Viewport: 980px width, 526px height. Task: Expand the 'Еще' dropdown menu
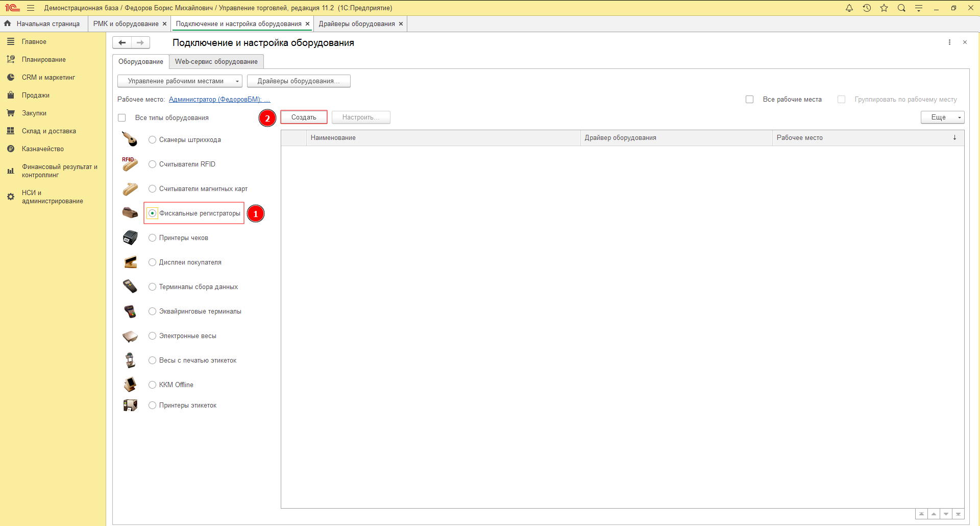[942, 117]
